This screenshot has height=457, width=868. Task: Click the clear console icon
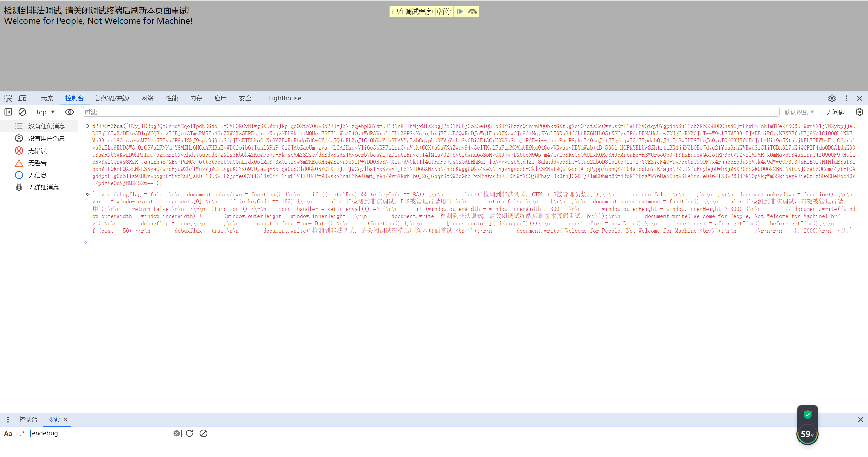(x=22, y=112)
